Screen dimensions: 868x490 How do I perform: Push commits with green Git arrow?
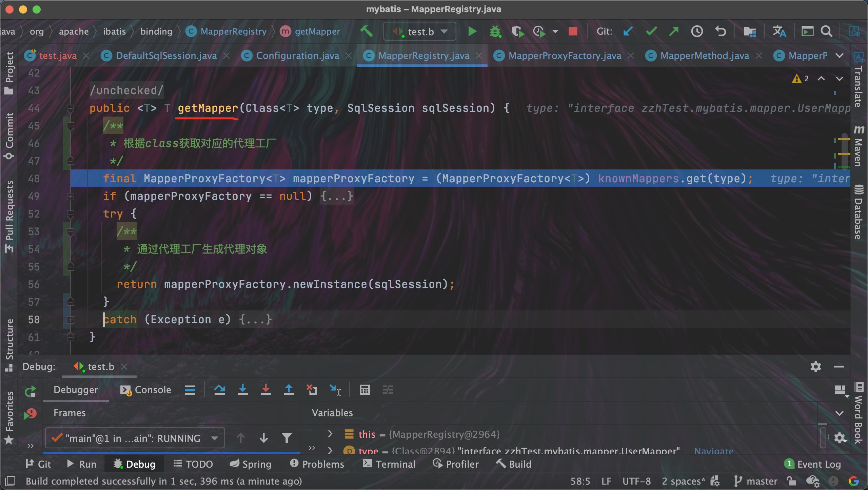coord(674,32)
